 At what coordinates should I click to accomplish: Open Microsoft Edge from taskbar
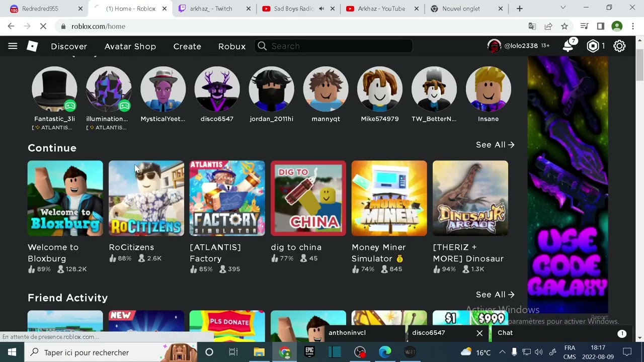(385, 352)
